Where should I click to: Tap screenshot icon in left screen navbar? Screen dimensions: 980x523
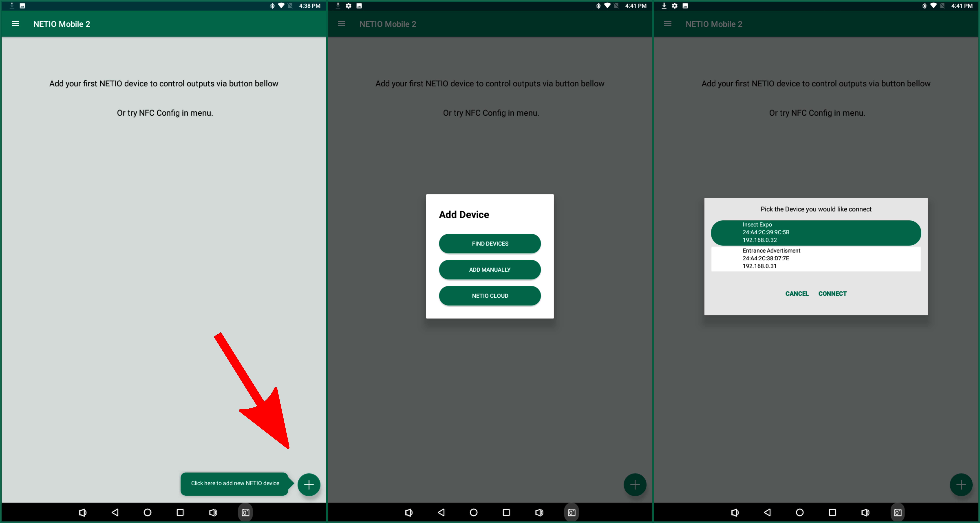click(245, 513)
